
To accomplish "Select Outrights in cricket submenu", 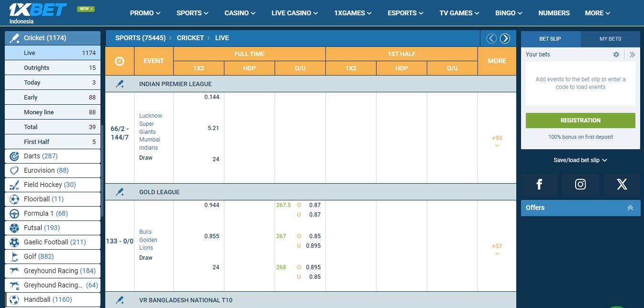I will point(53,68).
